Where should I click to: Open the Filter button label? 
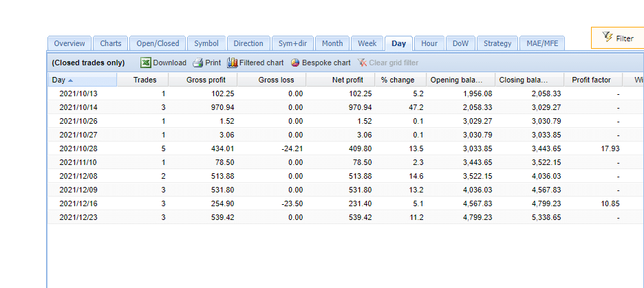coord(625,38)
